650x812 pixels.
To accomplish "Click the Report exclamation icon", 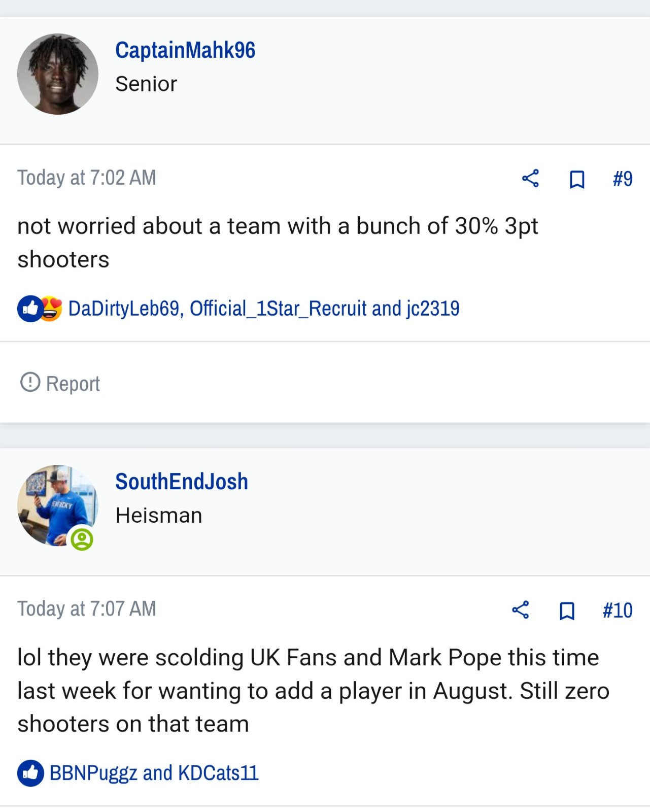I will pyautogui.click(x=30, y=382).
